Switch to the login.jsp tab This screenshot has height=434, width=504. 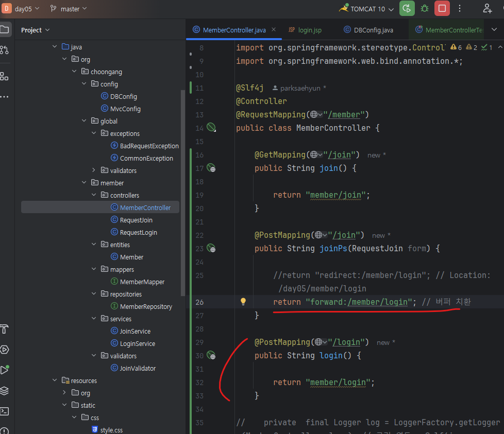point(305,30)
